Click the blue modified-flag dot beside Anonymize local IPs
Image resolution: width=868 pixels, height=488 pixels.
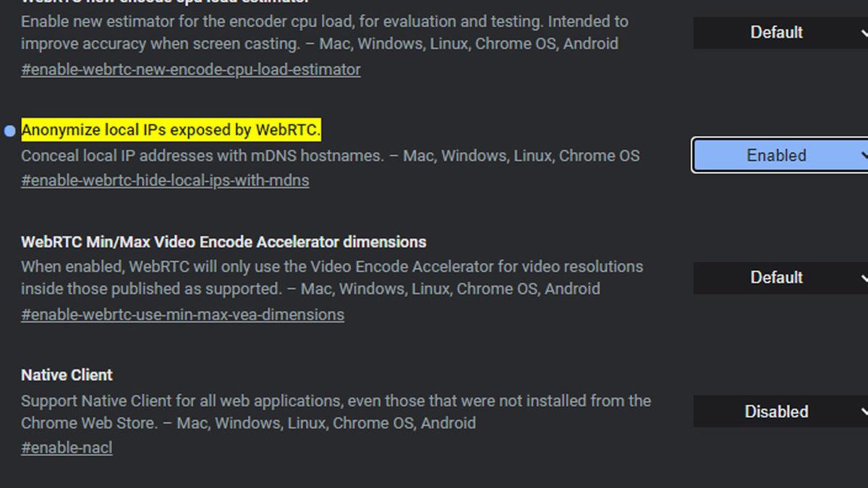[9, 131]
